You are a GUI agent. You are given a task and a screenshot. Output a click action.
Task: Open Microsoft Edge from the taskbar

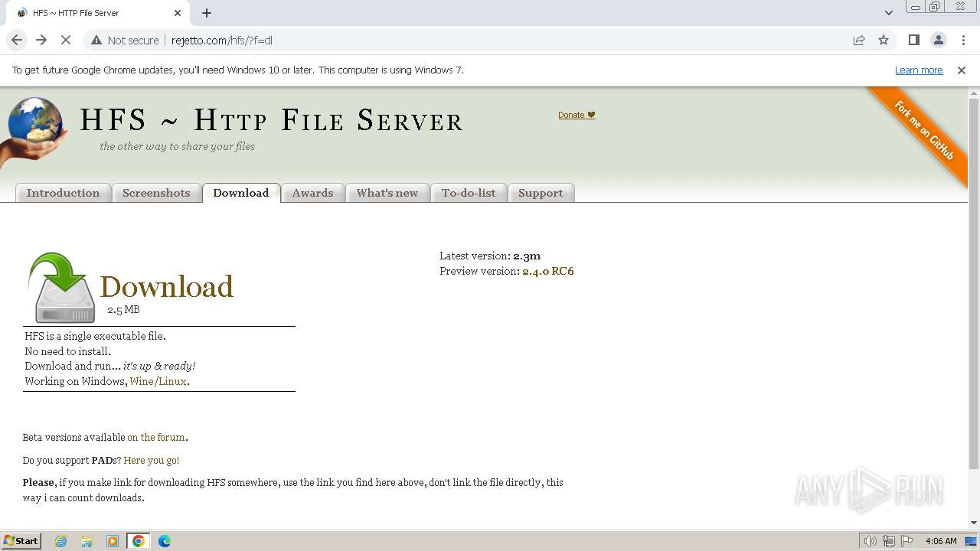pos(165,541)
